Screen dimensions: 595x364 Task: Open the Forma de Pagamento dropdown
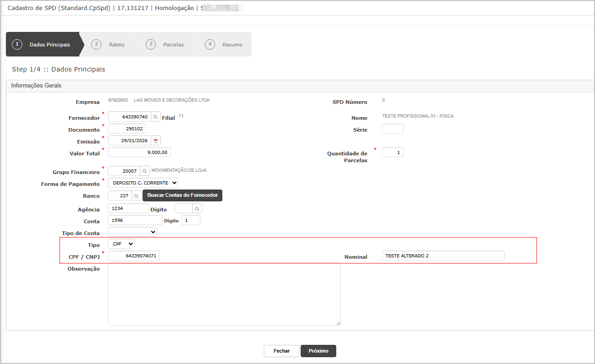coord(143,183)
